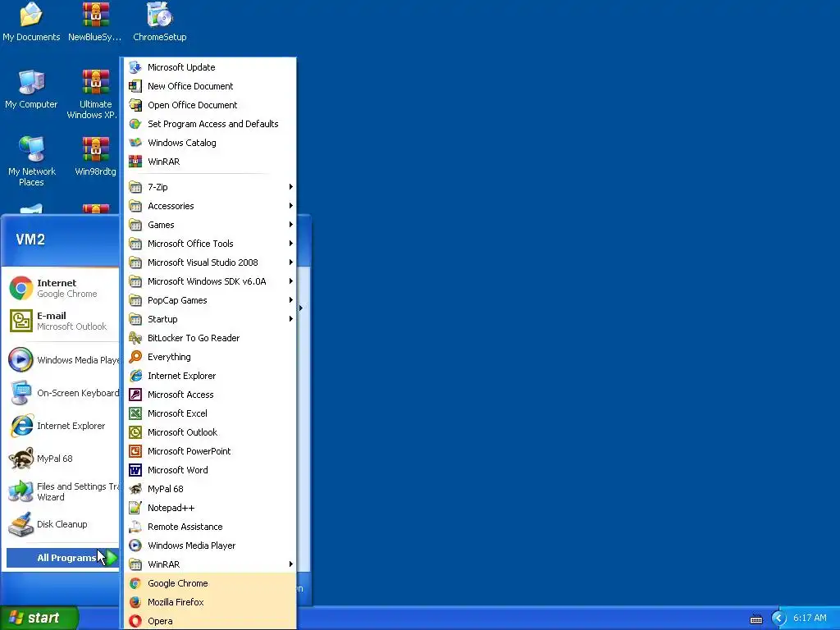Open BitLocker To Go Reader
Viewport: 840px width, 630px height.
point(209,338)
